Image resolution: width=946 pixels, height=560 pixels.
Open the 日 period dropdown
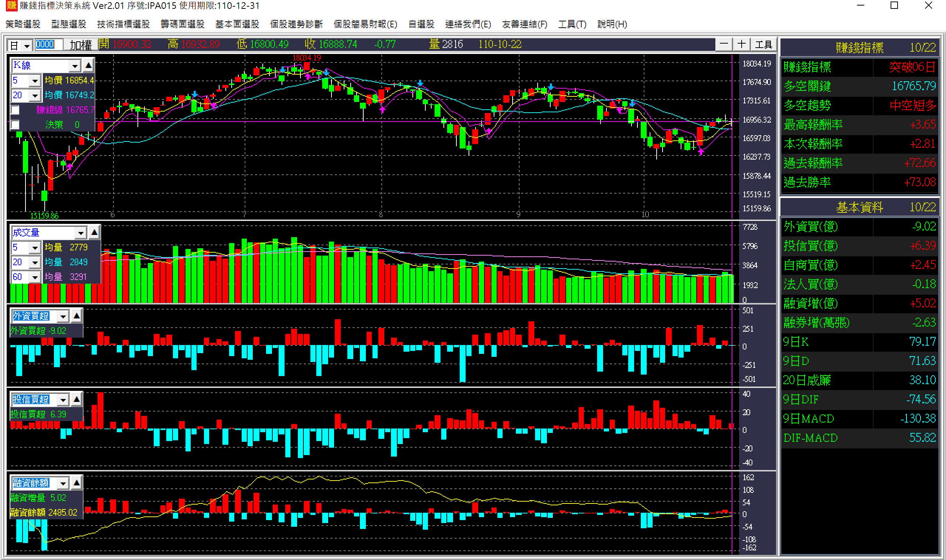27,46
